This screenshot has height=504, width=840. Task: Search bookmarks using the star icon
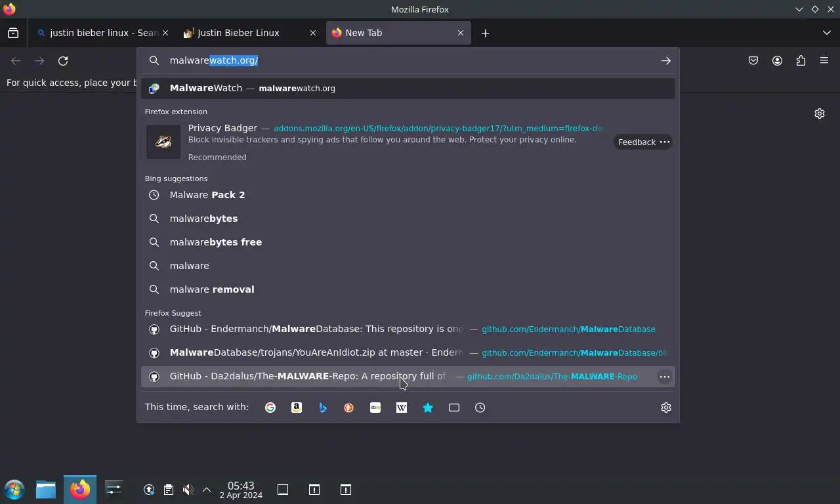(x=428, y=408)
